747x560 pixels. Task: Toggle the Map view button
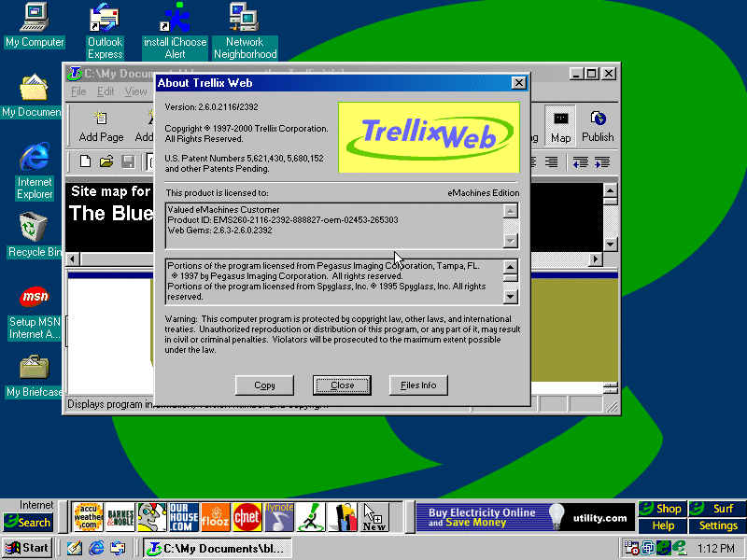[560, 125]
